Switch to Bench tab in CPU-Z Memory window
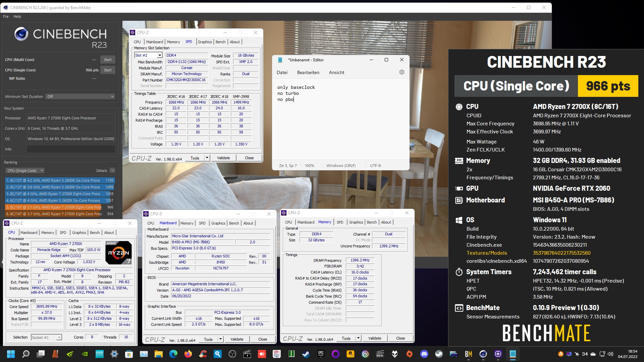 [372, 222]
